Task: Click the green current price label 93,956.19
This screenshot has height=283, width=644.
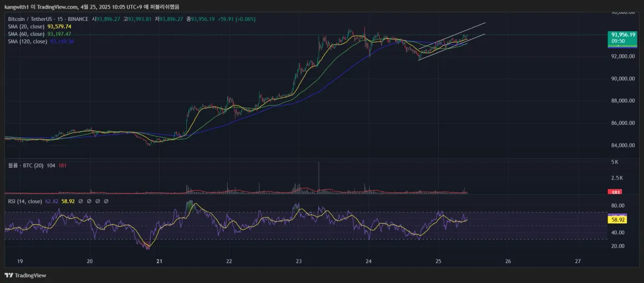Action: (623, 34)
